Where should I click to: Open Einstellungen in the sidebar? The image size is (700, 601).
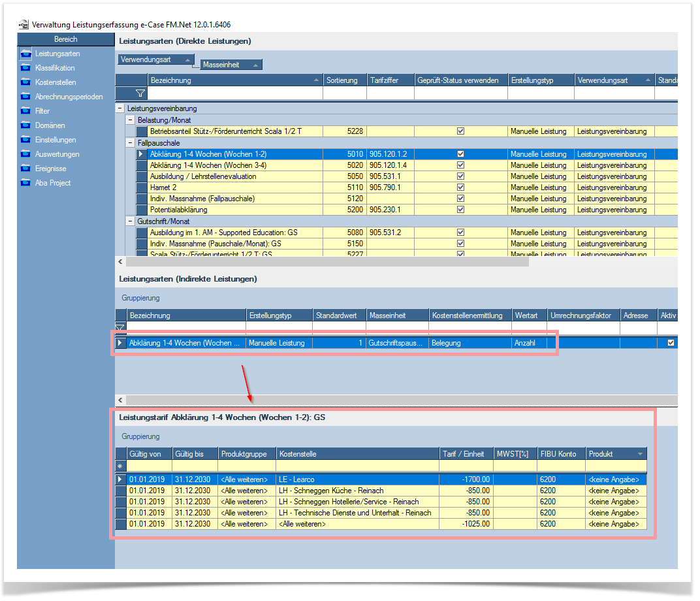(56, 140)
